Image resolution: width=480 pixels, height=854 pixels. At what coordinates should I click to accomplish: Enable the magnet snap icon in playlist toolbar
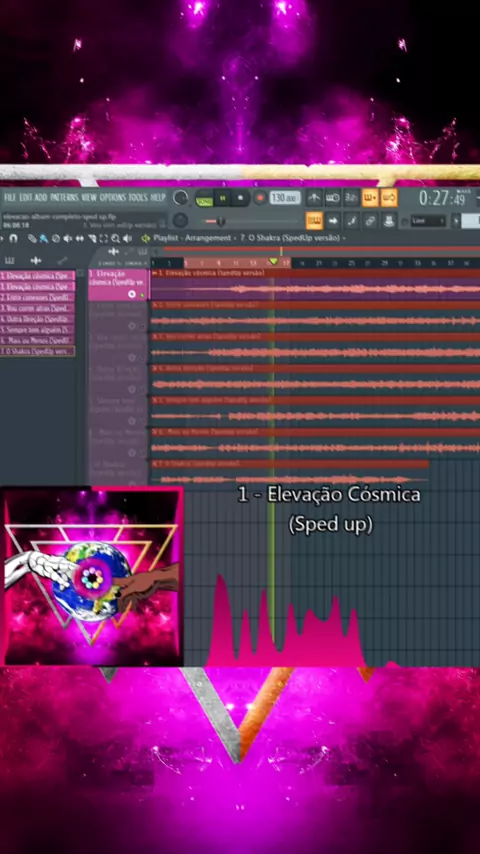(14, 238)
